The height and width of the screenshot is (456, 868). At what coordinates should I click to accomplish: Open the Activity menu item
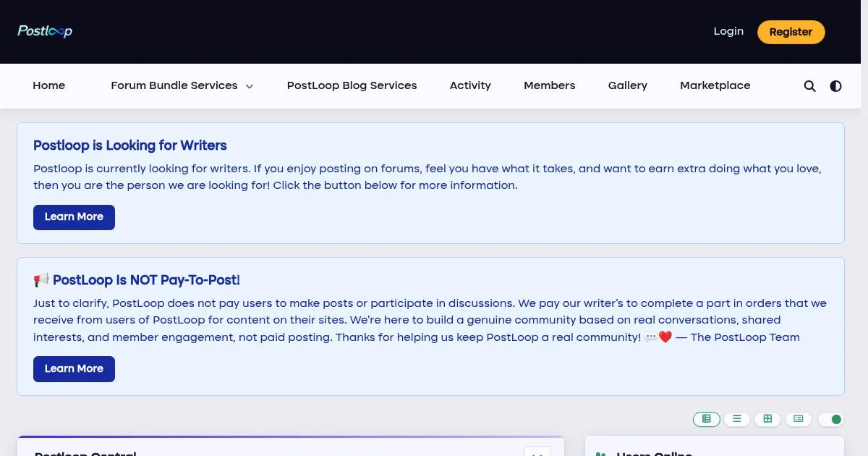point(470,85)
